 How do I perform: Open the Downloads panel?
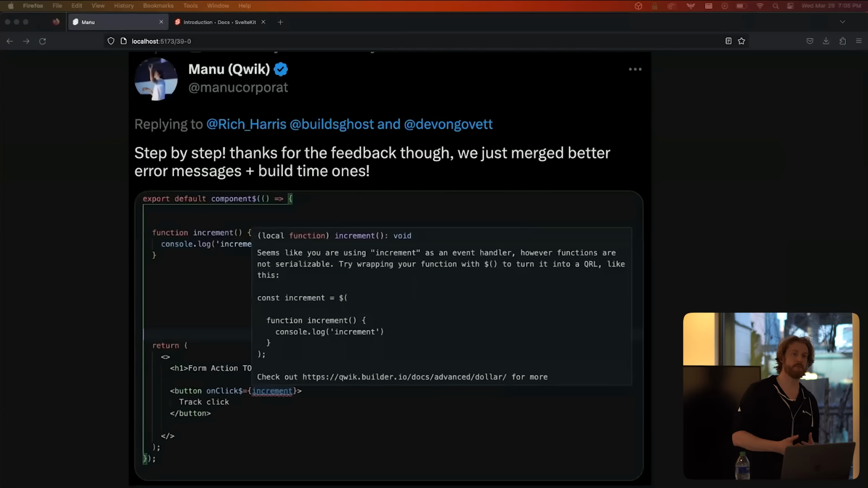826,41
